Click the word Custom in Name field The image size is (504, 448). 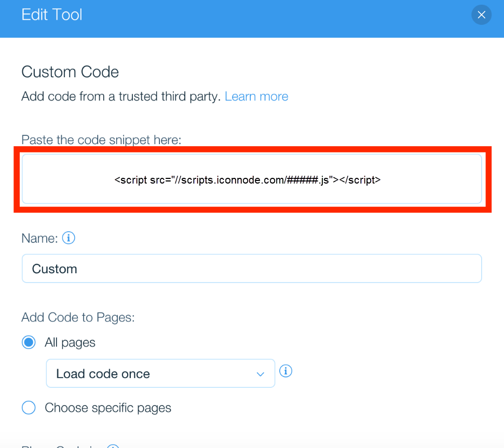click(55, 269)
